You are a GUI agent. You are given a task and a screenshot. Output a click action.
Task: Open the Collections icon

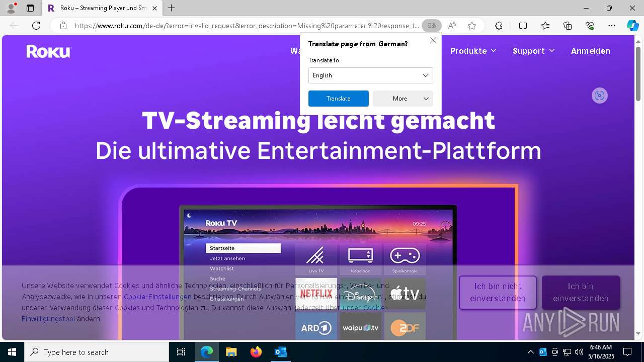[x=568, y=26]
